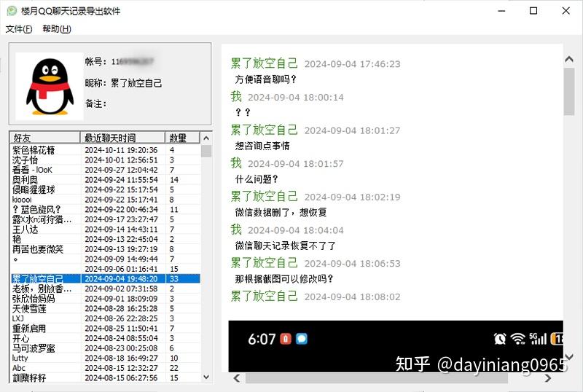583x392 pixels.
Task: Sort by 数量 column header
Action: tap(182, 138)
